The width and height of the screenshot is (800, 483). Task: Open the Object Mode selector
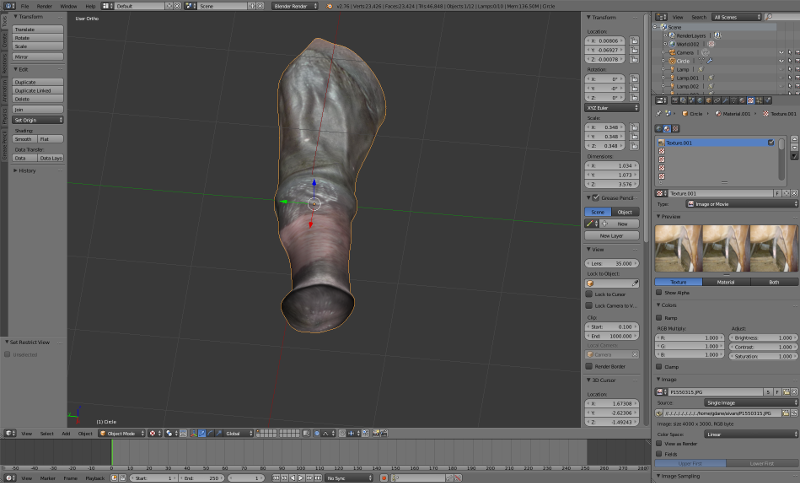click(122, 433)
